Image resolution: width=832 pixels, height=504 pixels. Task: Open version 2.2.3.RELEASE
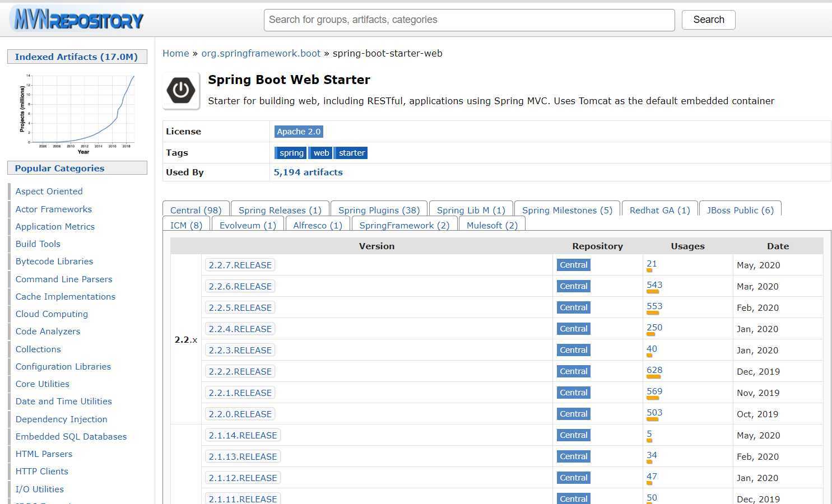(x=240, y=350)
